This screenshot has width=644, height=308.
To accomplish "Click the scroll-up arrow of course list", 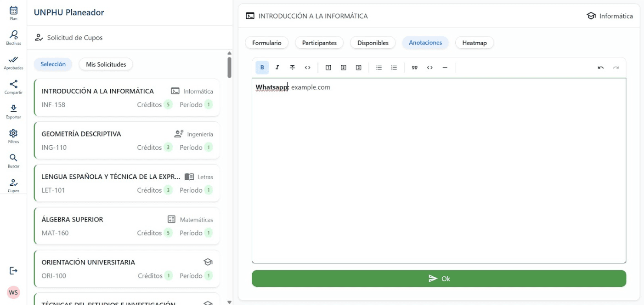I will point(230,53).
